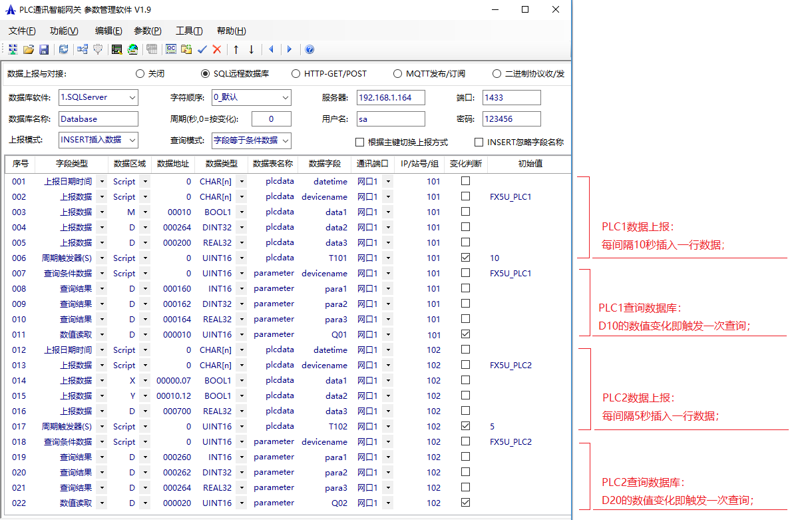This screenshot has width=812, height=520.
Task: Click the 服务器 IP address field
Action: click(x=390, y=98)
